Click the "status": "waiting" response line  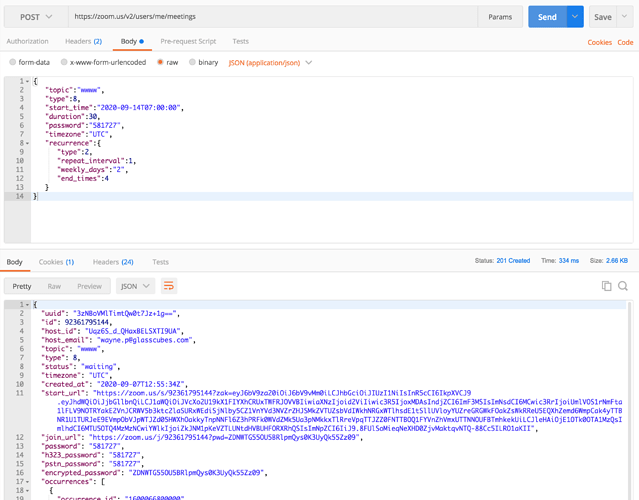81,366
